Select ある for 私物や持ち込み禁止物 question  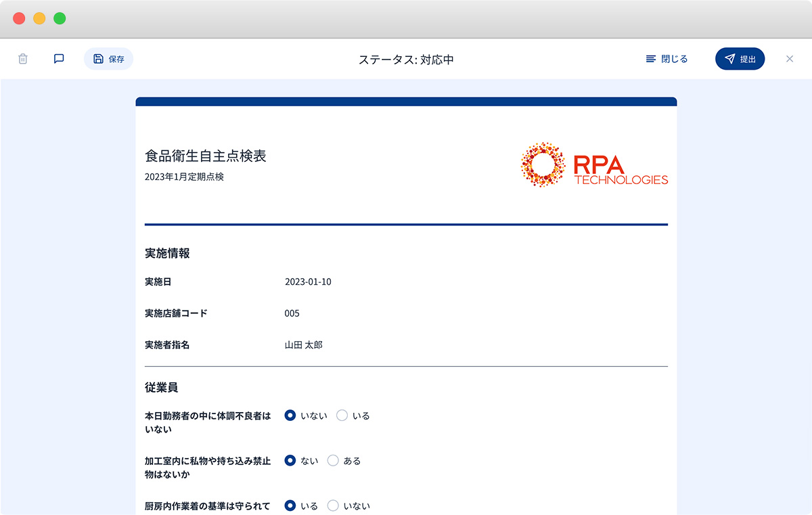point(333,461)
